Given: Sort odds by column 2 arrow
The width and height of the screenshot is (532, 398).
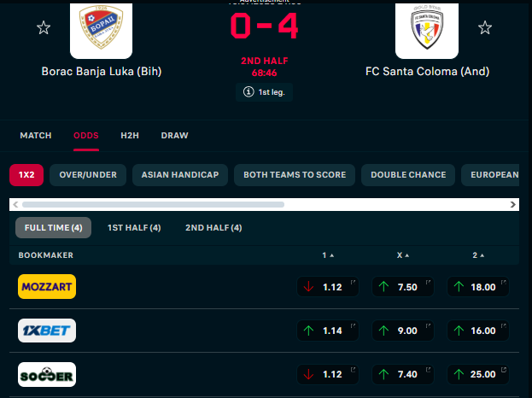Looking at the screenshot, I should point(482,255).
